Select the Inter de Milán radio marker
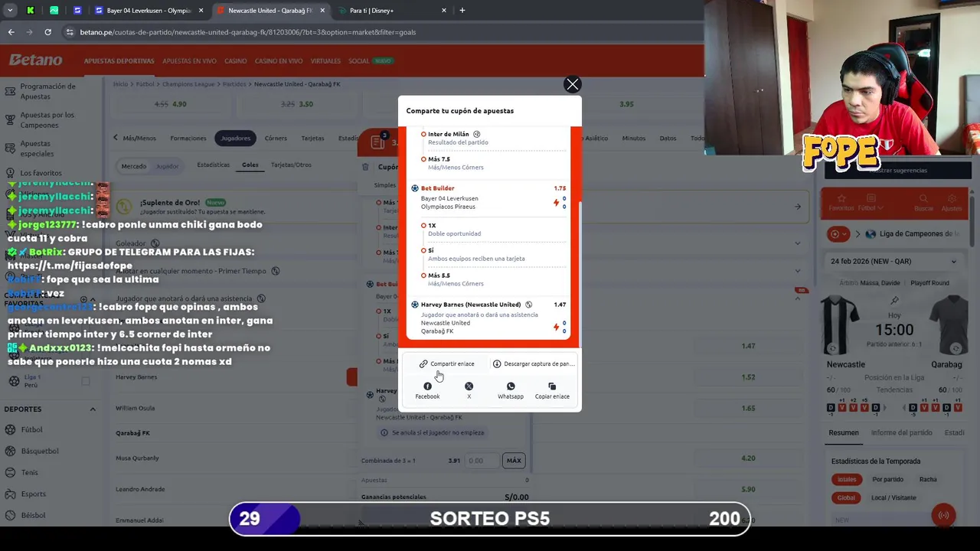 423,134
